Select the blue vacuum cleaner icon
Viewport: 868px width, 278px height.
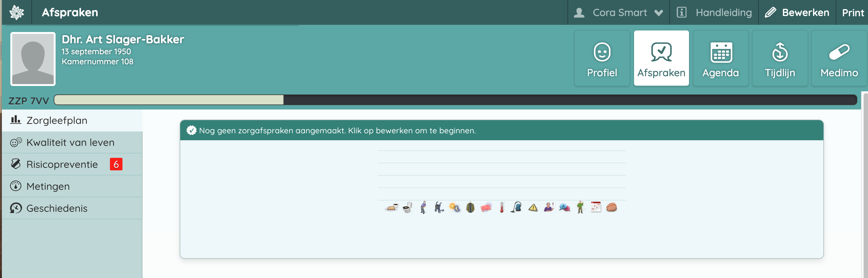[x=517, y=207]
